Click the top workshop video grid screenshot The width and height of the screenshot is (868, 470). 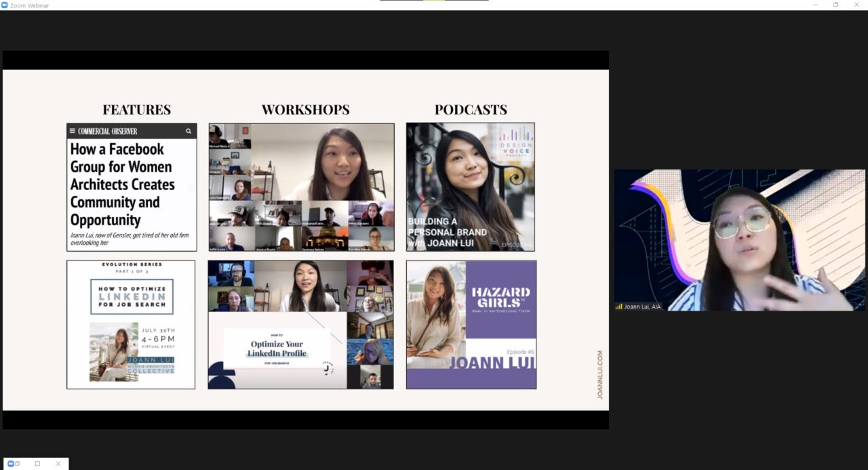[x=301, y=187]
